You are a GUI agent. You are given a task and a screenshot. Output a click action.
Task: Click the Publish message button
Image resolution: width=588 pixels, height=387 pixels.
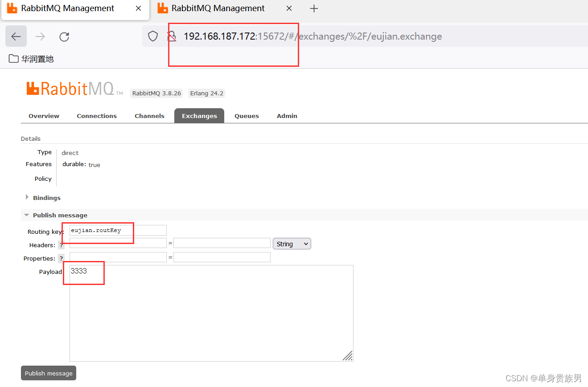click(x=48, y=373)
